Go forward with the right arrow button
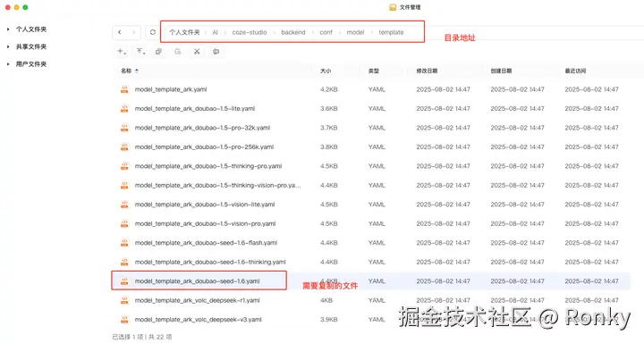 (x=133, y=32)
